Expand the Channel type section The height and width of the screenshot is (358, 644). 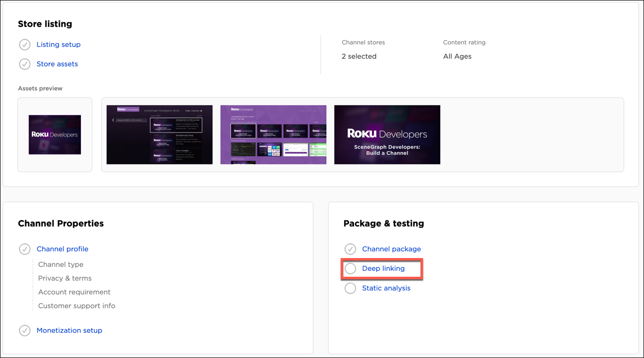click(61, 264)
